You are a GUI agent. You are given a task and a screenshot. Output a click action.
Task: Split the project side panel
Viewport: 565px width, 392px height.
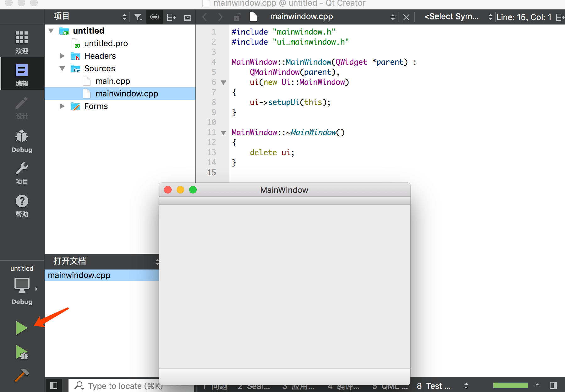click(171, 17)
